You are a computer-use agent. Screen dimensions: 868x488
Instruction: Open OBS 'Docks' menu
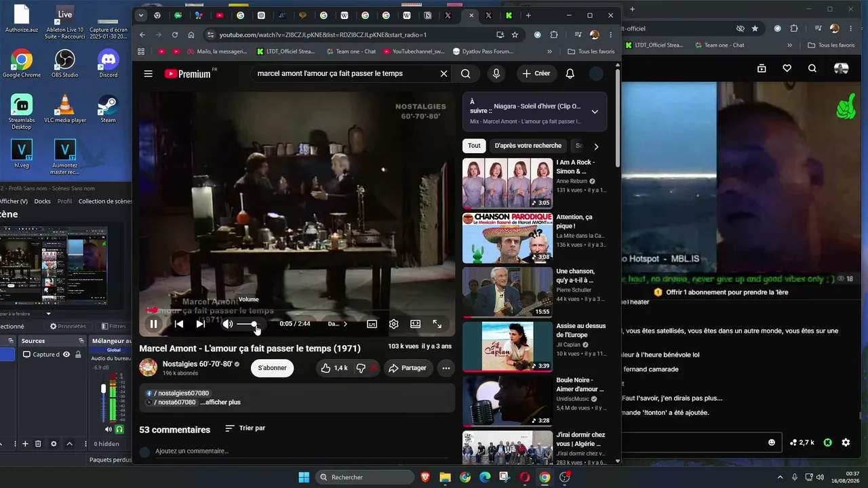coord(43,201)
